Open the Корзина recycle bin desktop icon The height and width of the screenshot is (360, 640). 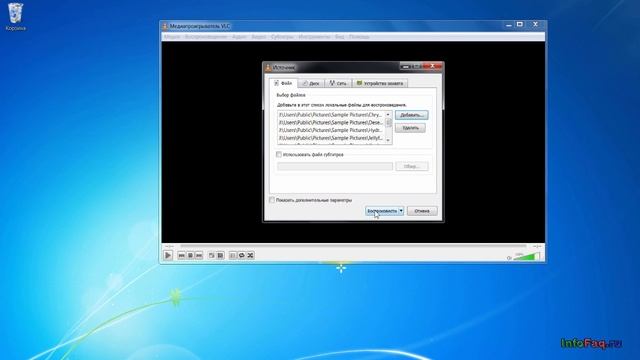[16, 17]
